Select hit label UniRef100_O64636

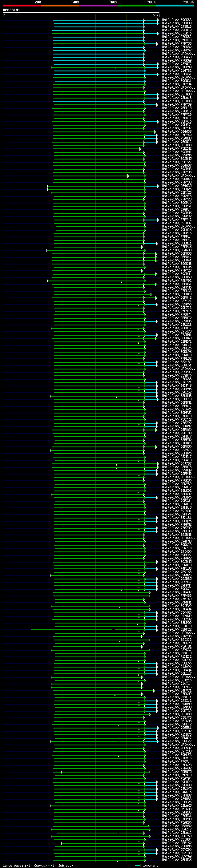coord(177,132)
